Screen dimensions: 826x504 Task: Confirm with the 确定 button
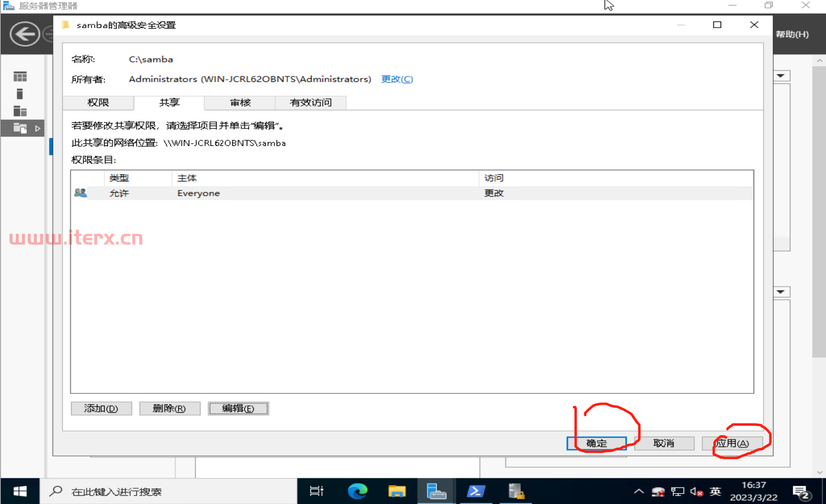[597, 443]
